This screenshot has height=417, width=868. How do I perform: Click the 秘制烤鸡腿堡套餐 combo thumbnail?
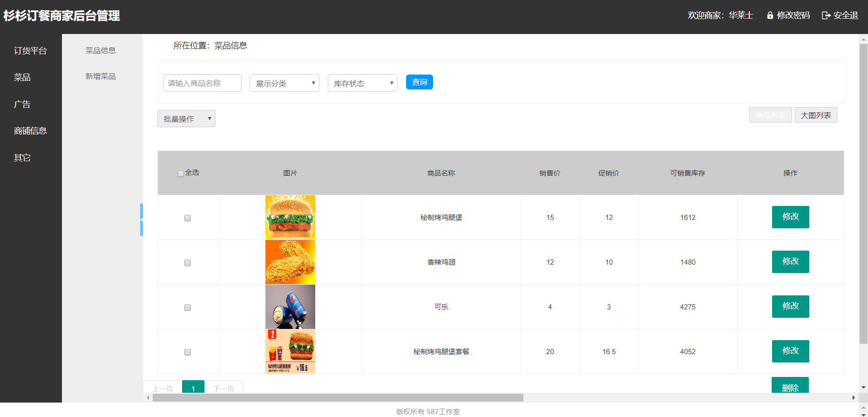click(x=290, y=351)
